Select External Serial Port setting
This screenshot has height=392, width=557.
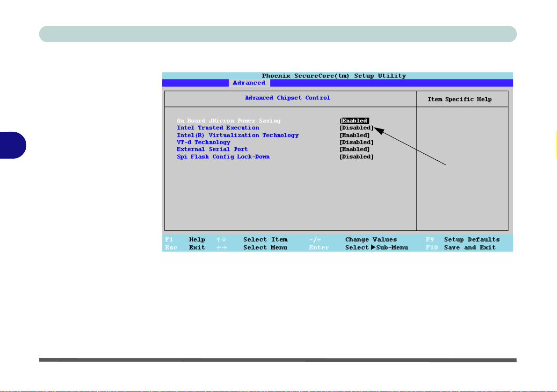tap(212, 150)
